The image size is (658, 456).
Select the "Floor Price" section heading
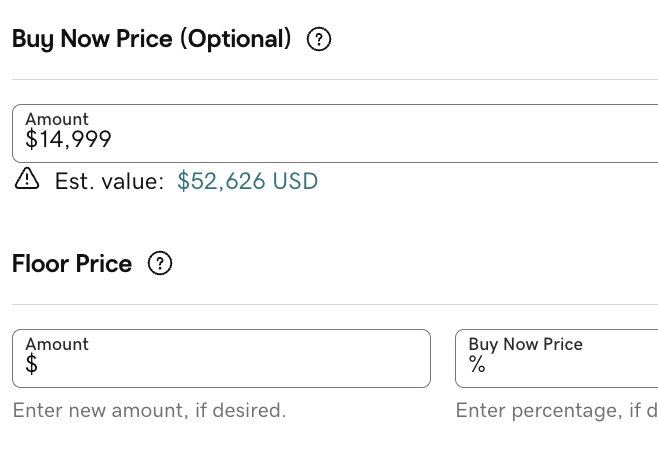[72, 264]
